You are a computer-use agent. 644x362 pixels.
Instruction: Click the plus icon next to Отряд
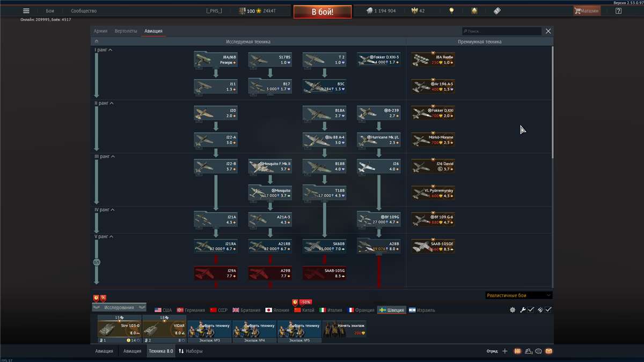coord(504,351)
